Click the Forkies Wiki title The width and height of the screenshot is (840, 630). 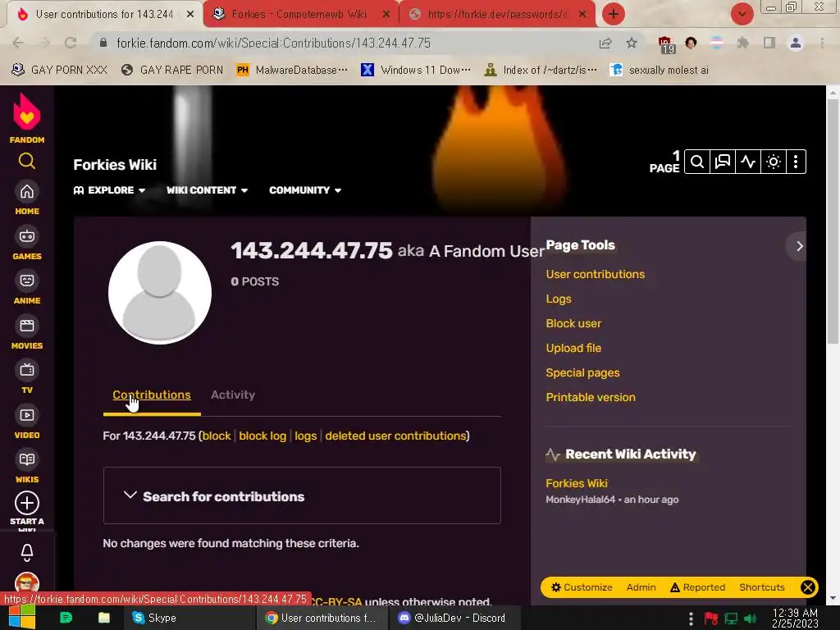tap(115, 164)
